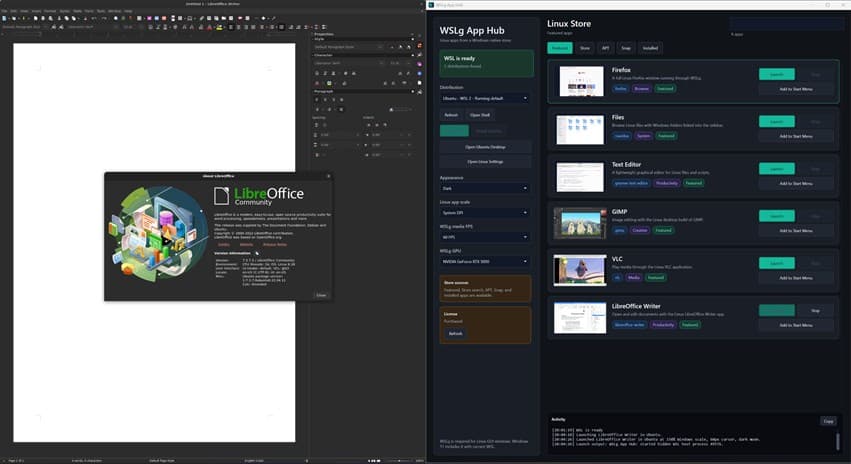Click the above paragraph spacing field in sidebar
851x464 pixels.
tap(340, 135)
